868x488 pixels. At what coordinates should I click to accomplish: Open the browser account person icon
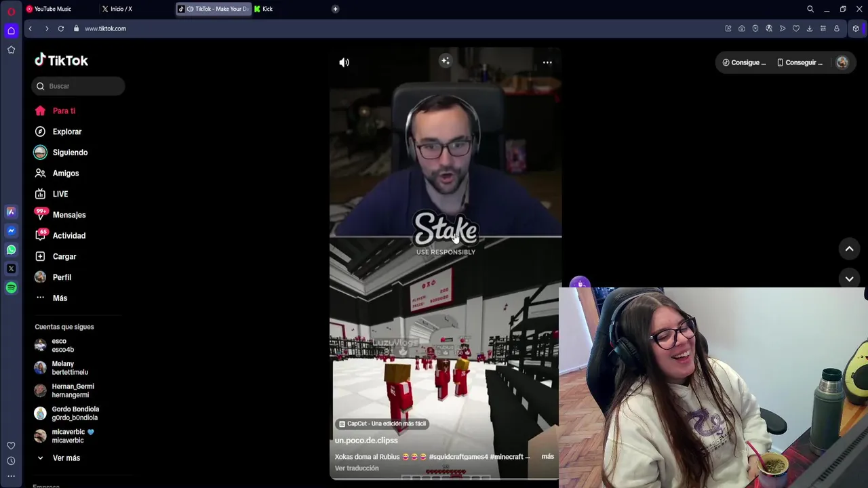(837, 28)
